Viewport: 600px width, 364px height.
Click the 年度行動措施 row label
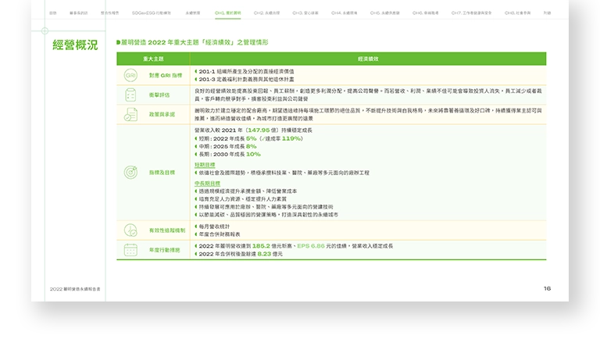(x=165, y=250)
